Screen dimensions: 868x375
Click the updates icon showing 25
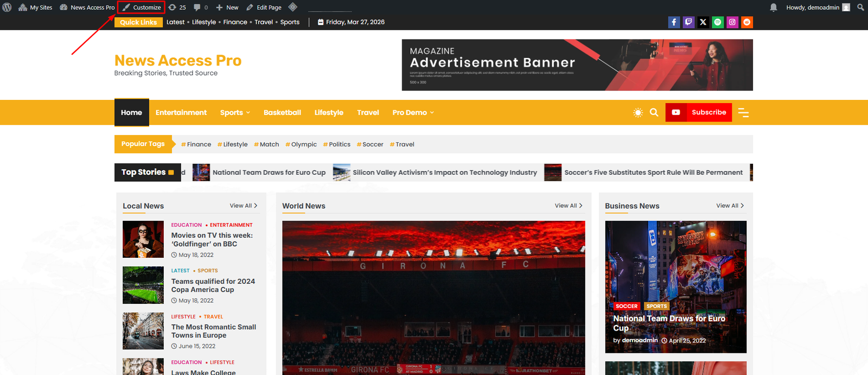177,7
